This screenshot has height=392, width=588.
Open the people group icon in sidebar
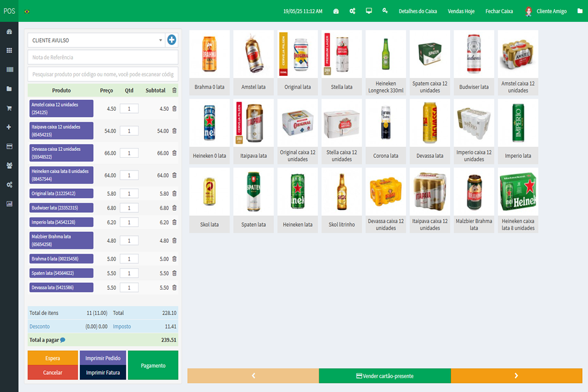(x=9, y=165)
